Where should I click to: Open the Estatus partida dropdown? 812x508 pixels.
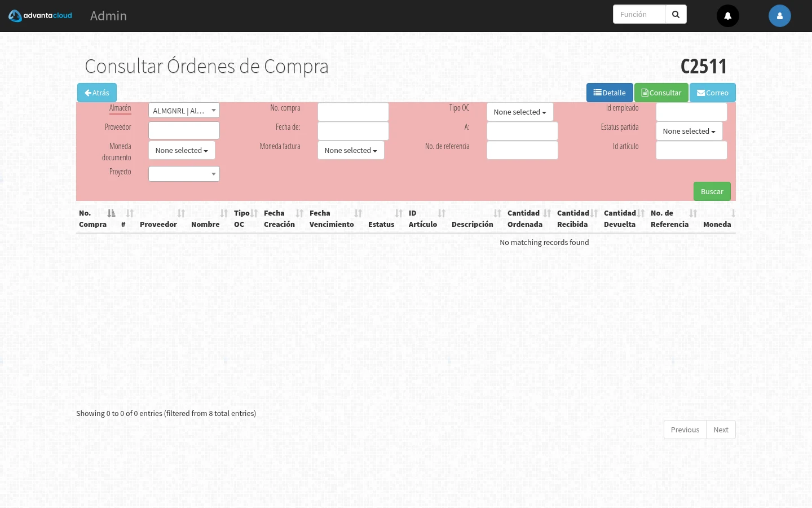(x=689, y=131)
